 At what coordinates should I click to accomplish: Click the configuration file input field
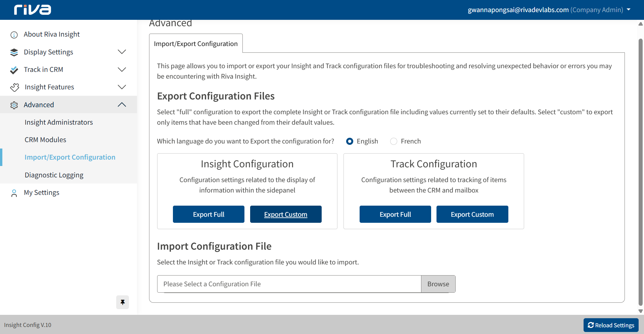click(x=289, y=284)
